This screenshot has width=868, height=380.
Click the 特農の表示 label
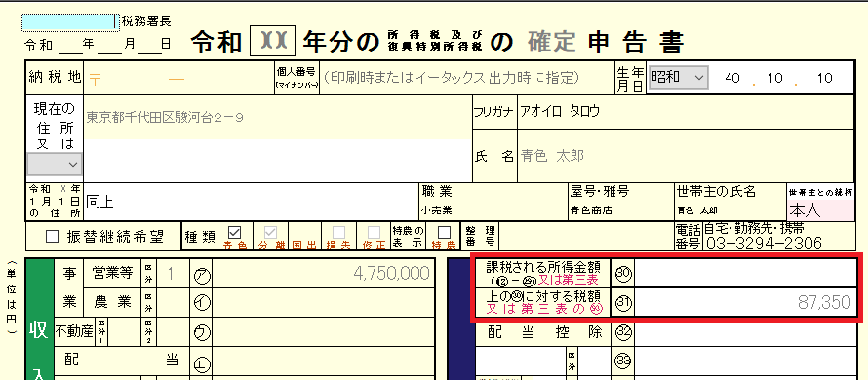click(x=408, y=237)
